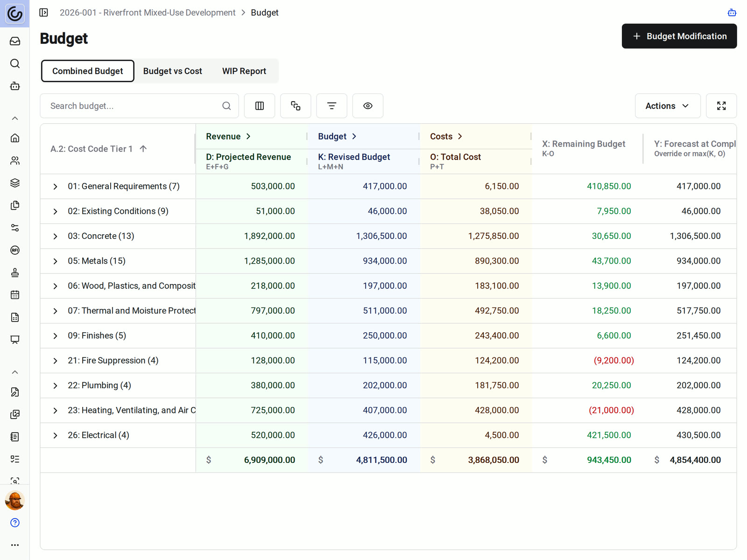Image resolution: width=747 pixels, height=560 pixels.
Task: Click the search magnifier icon in sidebar
Action: coord(15,63)
